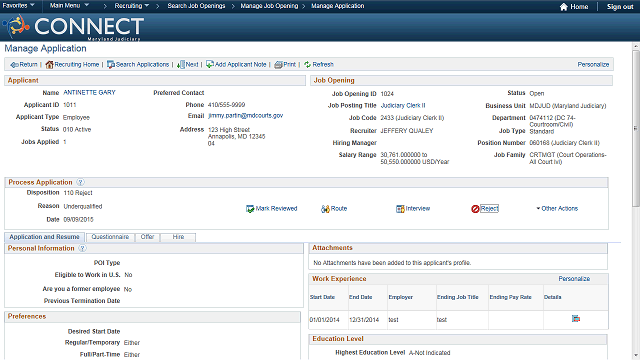640x360 pixels.
Task: Open the Favorites dropdown menu
Action: tap(18, 6)
